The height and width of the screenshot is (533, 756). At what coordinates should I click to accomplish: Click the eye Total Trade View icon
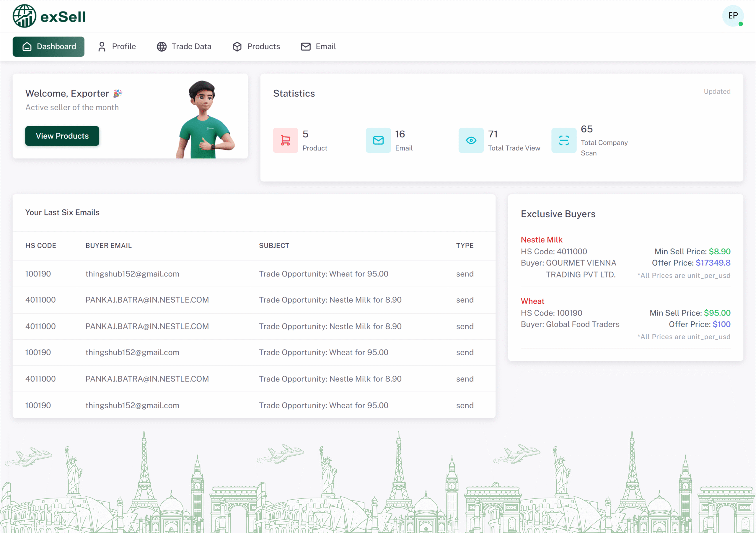click(x=471, y=140)
